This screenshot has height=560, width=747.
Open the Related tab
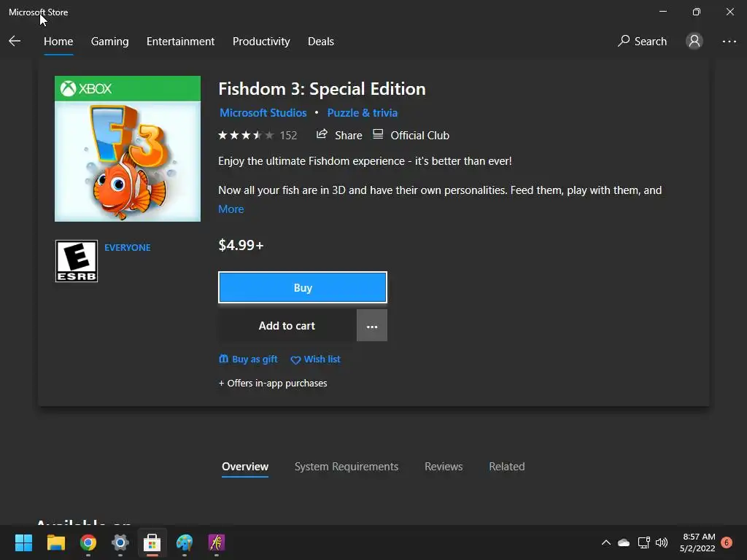(506, 467)
